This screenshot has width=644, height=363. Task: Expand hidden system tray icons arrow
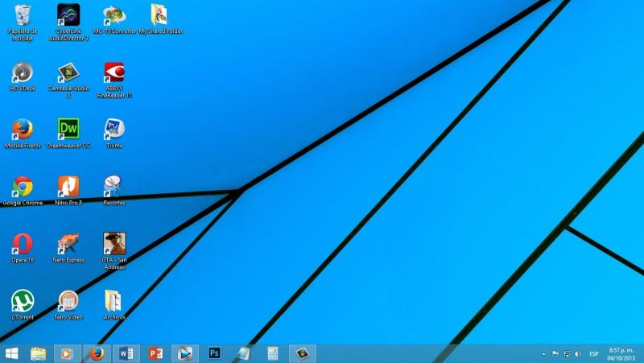543,353
